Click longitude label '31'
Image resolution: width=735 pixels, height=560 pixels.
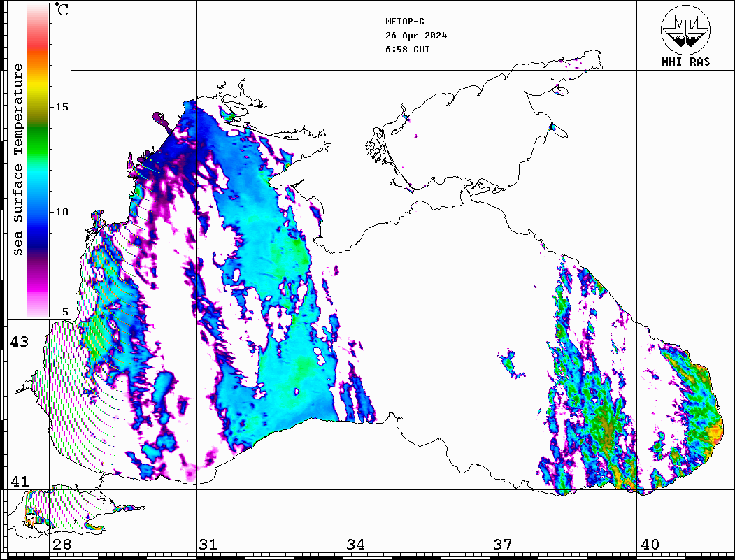208,545
